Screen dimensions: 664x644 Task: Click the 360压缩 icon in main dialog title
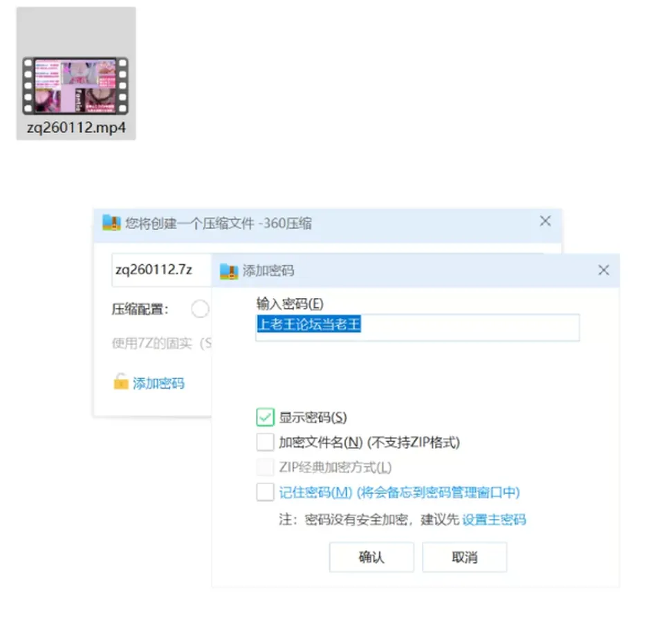[112, 223]
